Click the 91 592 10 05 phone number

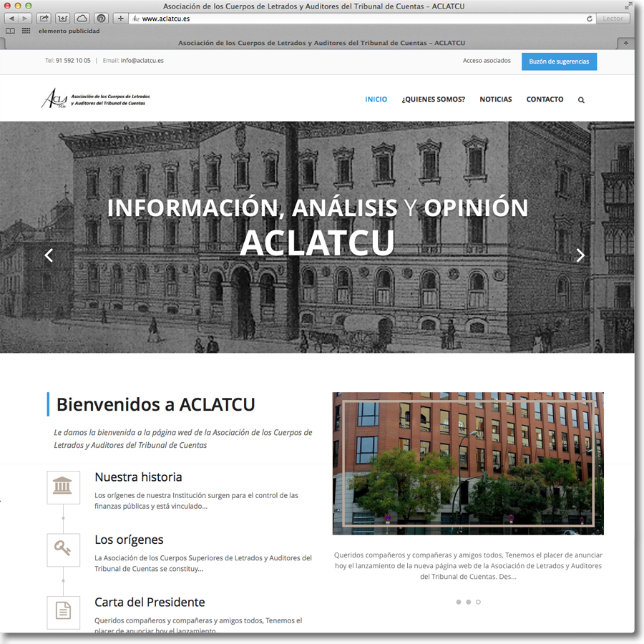pyautogui.click(x=73, y=61)
